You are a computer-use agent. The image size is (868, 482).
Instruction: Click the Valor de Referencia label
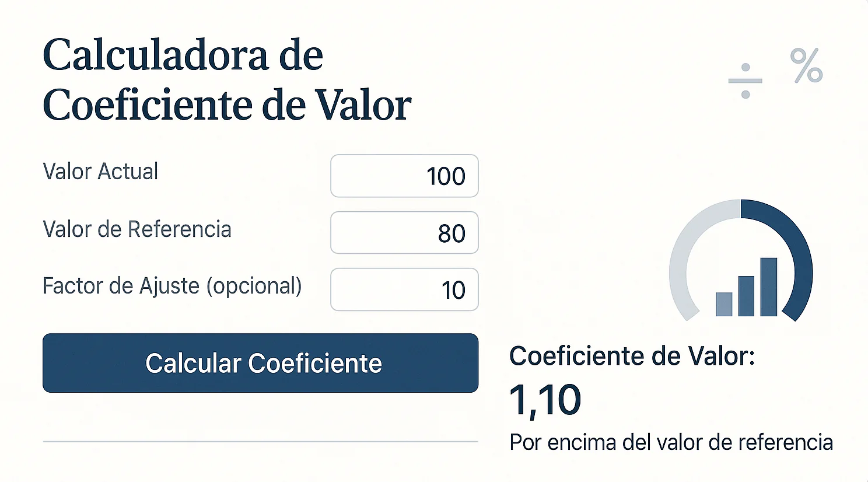pyautogui.click(x=136, y=229)
